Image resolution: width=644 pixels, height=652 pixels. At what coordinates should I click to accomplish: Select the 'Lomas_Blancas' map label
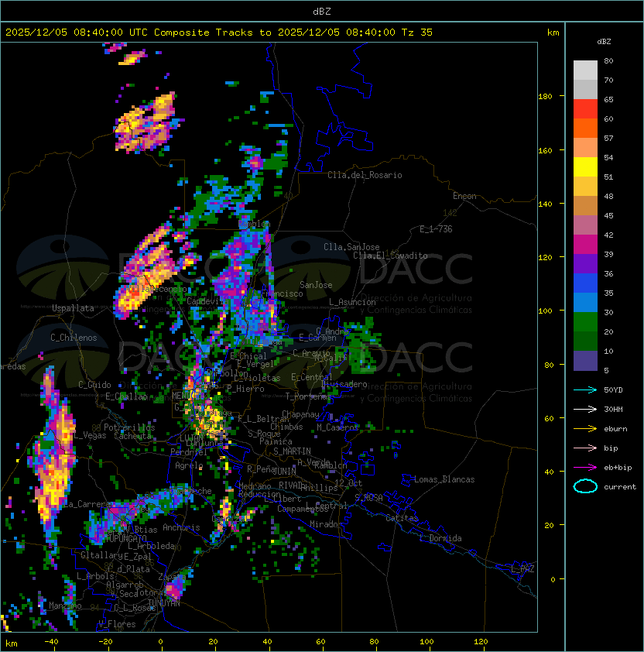444,479
